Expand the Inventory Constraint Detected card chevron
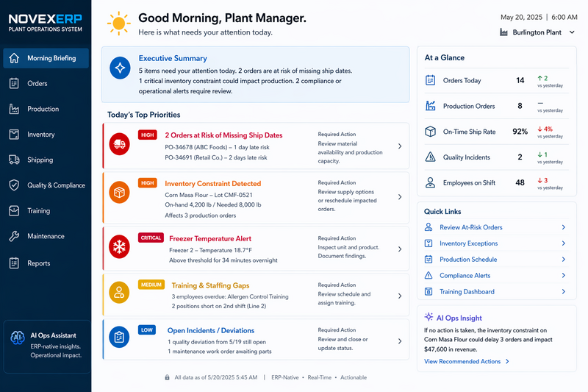The image size is (588, 392). [400, 196]
